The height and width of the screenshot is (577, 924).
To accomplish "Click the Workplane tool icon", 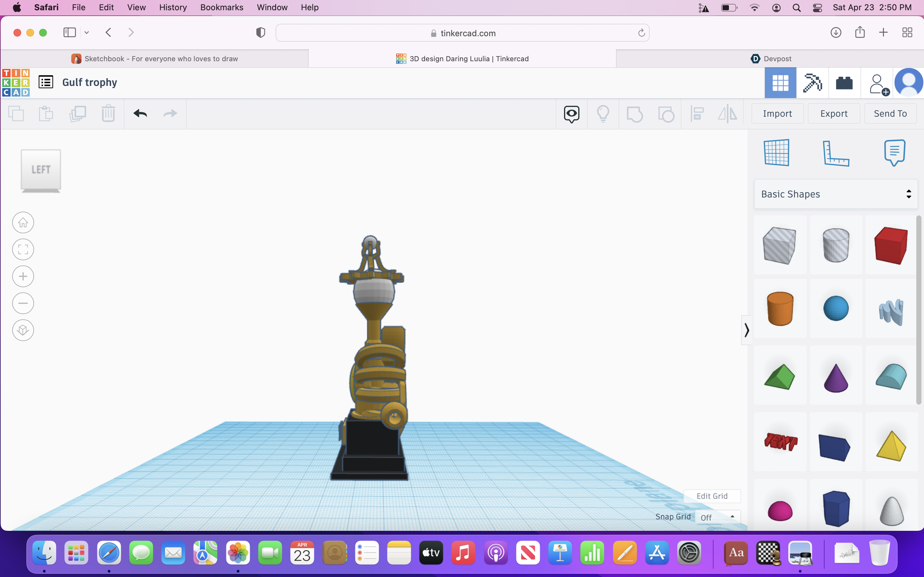I will [x=776, y=153].
